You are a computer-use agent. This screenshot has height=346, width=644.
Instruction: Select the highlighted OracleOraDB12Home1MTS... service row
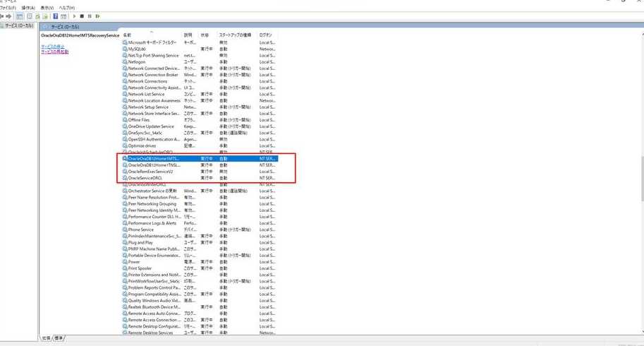200,159
